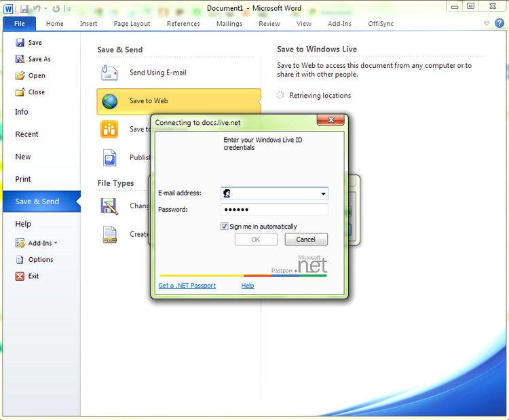Click the Password input field

pyautogui.click(x=274, y=210)
